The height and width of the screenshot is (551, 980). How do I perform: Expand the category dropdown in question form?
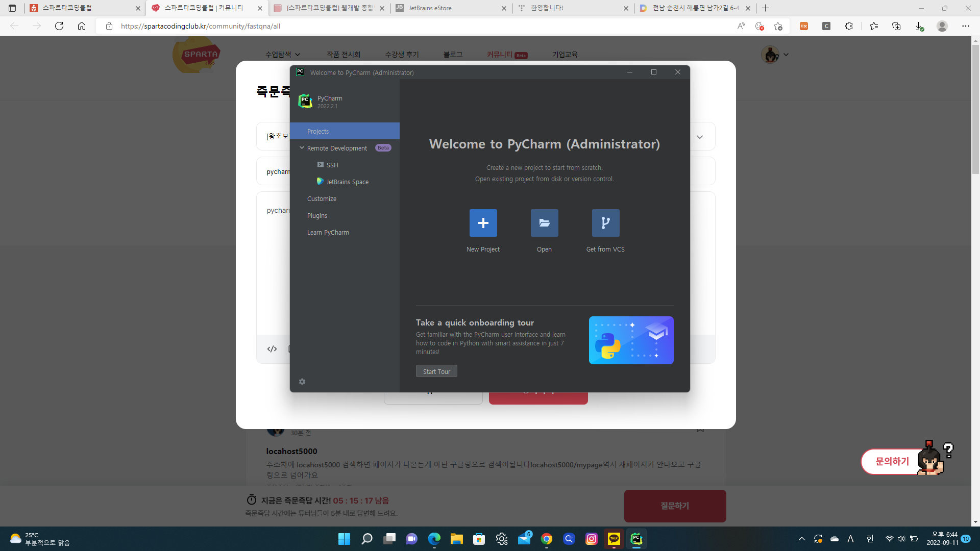coord(700,137)
